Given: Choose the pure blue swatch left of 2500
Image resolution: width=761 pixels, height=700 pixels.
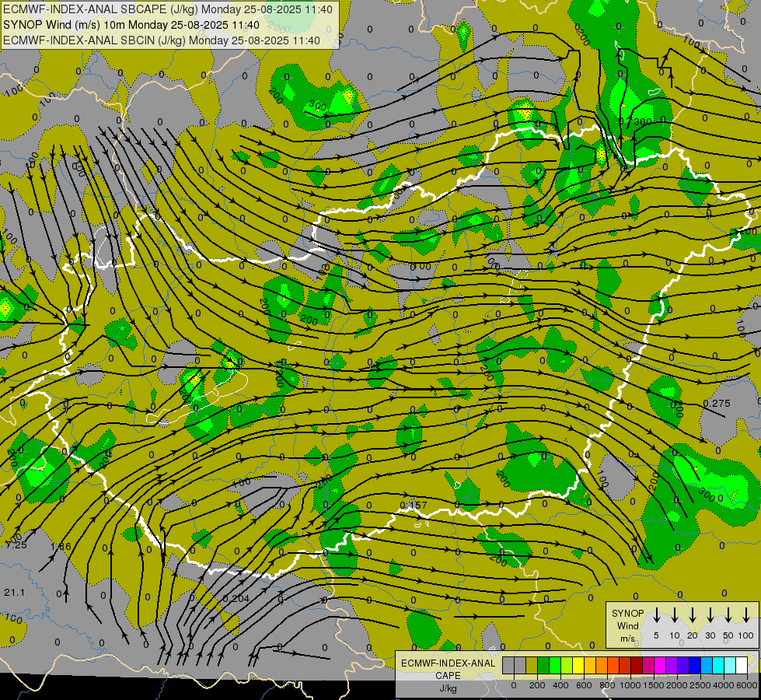Looking at the screenshot, I should (x=695, y=665).
